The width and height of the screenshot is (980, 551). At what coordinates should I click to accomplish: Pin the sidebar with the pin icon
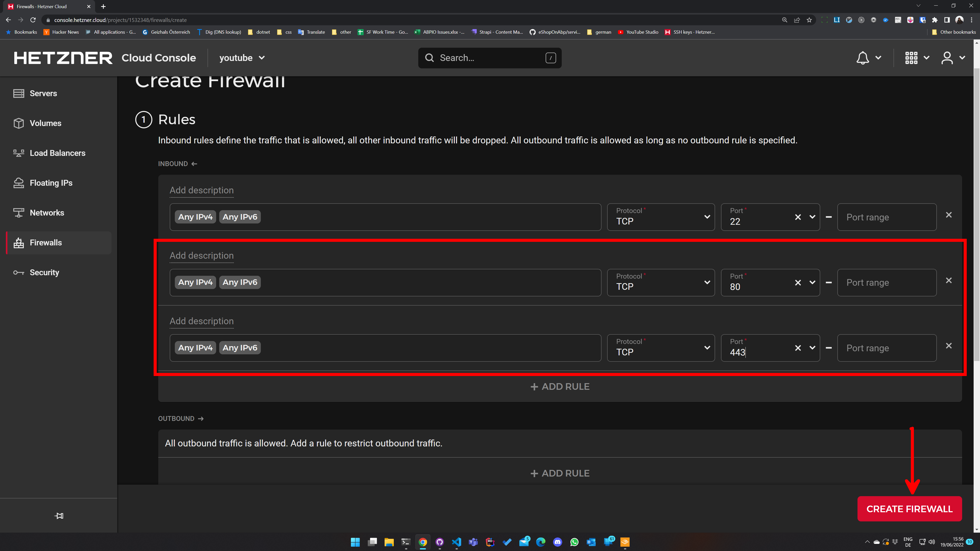pos(59,516)
